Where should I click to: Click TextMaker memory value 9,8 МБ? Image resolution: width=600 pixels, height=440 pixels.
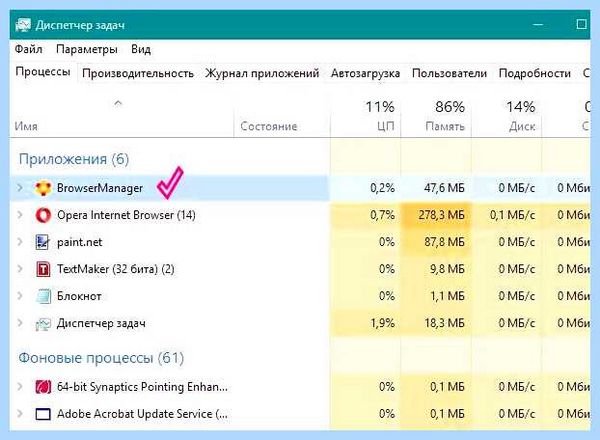coord(447,269)
